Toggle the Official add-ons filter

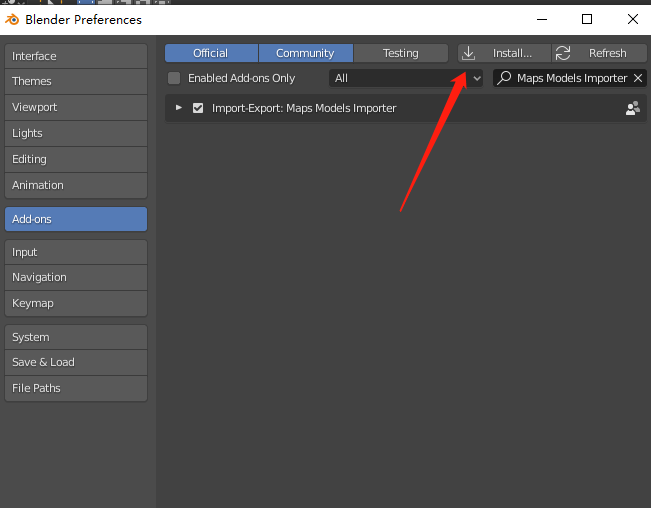click(211, 53)
